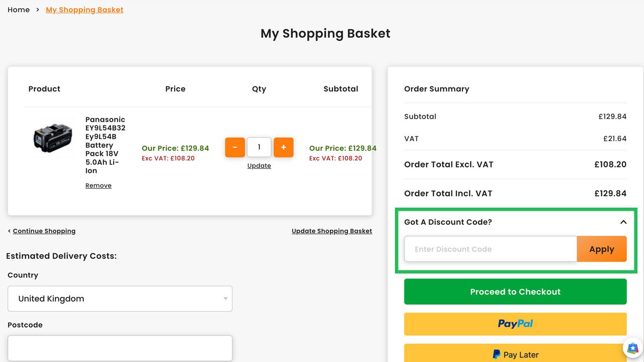Choose the PayPal Pay Later button
Screen dimensions: 644x362
[x=515, y=353]
